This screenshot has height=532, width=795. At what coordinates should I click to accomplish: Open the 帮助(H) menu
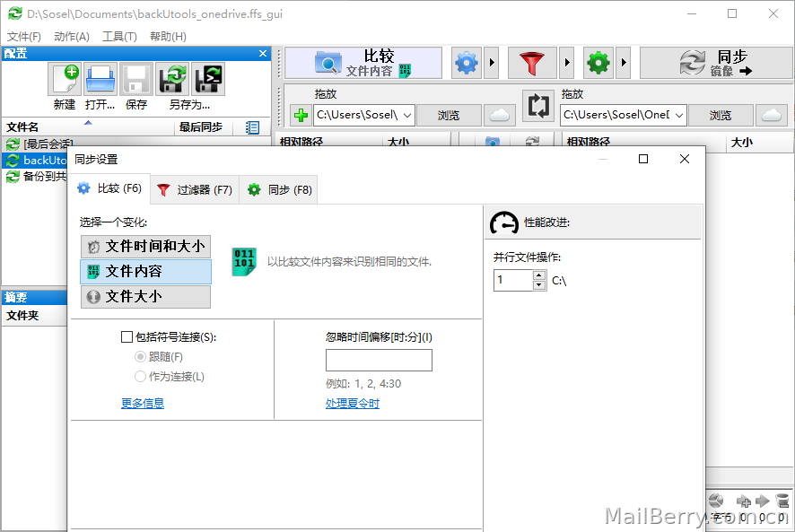click(x=168, y=37)
